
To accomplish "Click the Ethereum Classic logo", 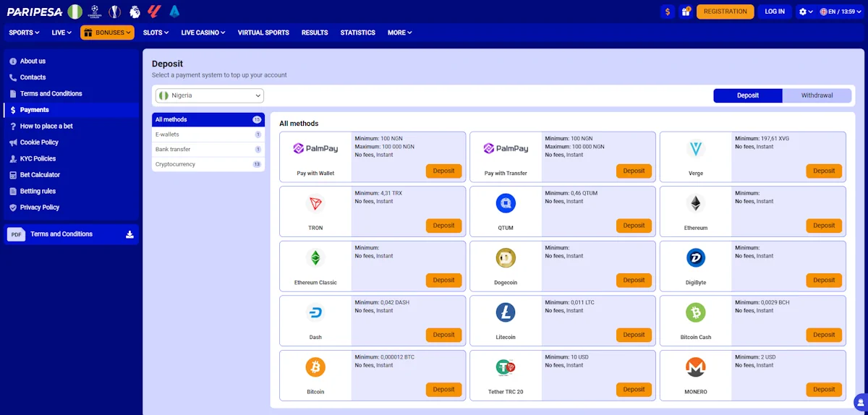I will pyautogui.click(x=315, y=258).
